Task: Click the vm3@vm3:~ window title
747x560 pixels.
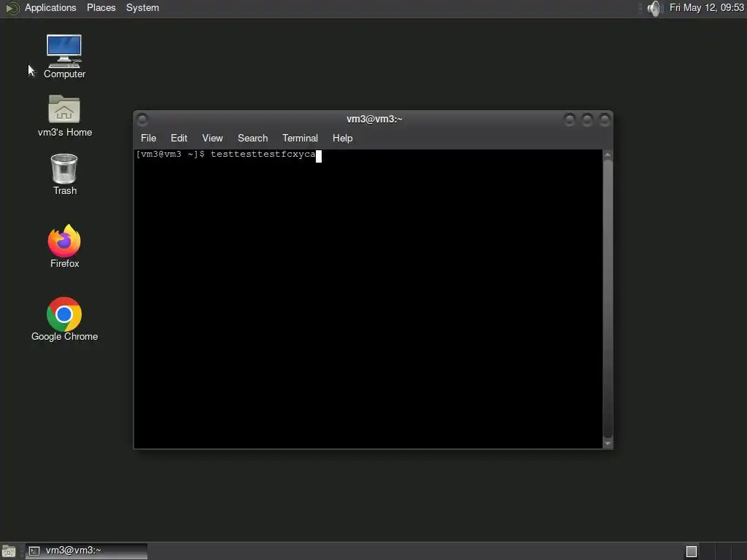Action: point(374,119)
